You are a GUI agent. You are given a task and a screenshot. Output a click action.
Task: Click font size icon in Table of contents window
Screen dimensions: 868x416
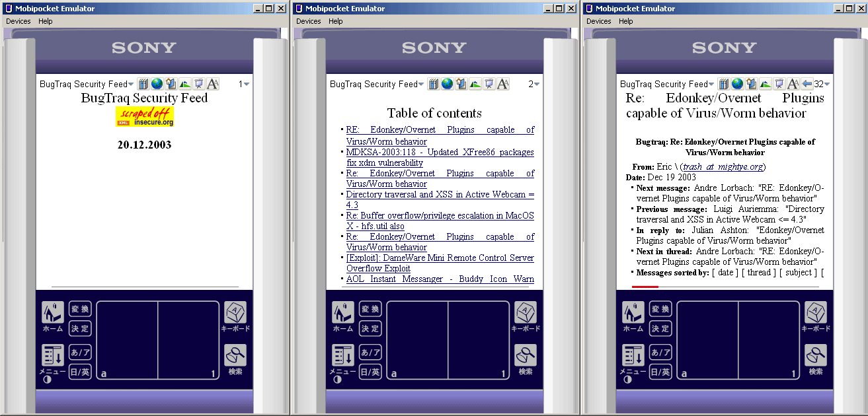tap(502, 84)
